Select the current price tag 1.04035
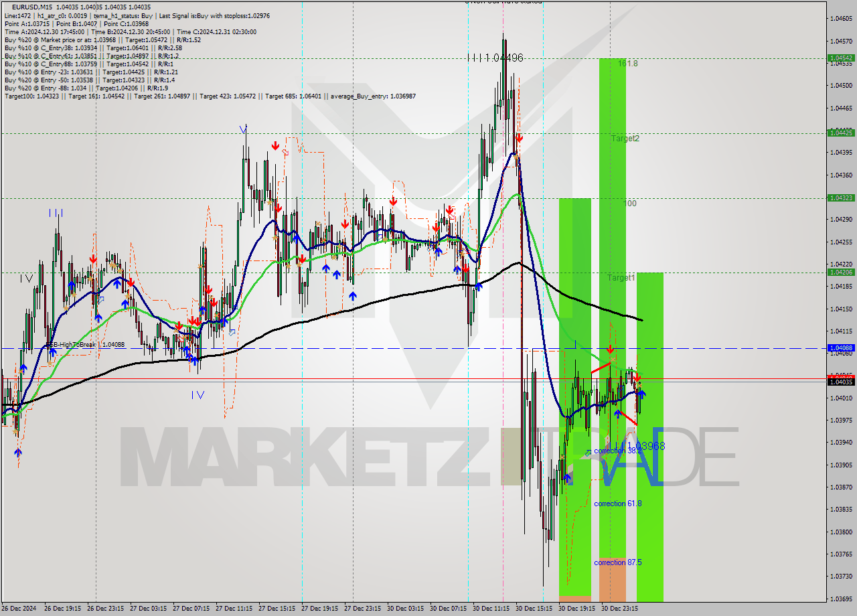 pyautogui.click(x=841, y=382)
